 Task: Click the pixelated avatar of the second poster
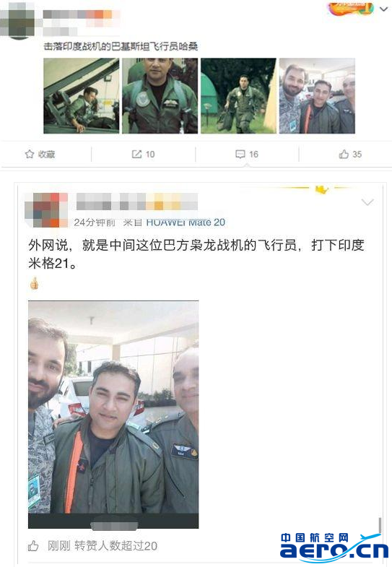[46, 209]
